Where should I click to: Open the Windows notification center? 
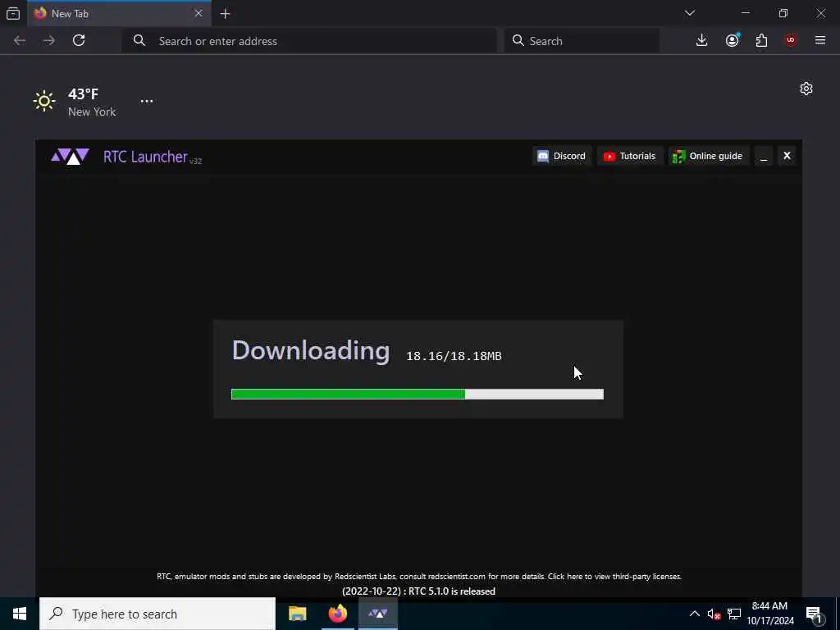point(815,614)
